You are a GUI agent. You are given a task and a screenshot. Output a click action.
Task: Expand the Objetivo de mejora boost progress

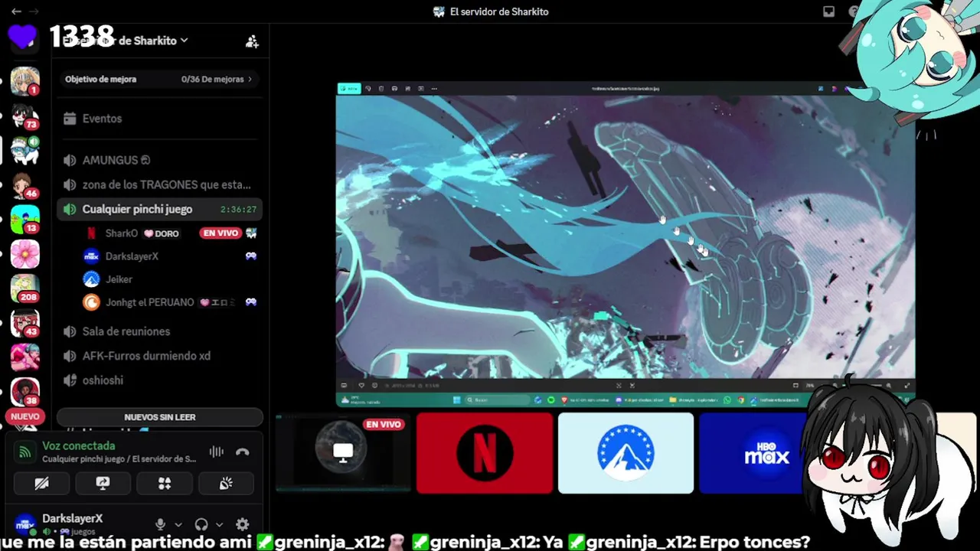(x=159, y=79)
